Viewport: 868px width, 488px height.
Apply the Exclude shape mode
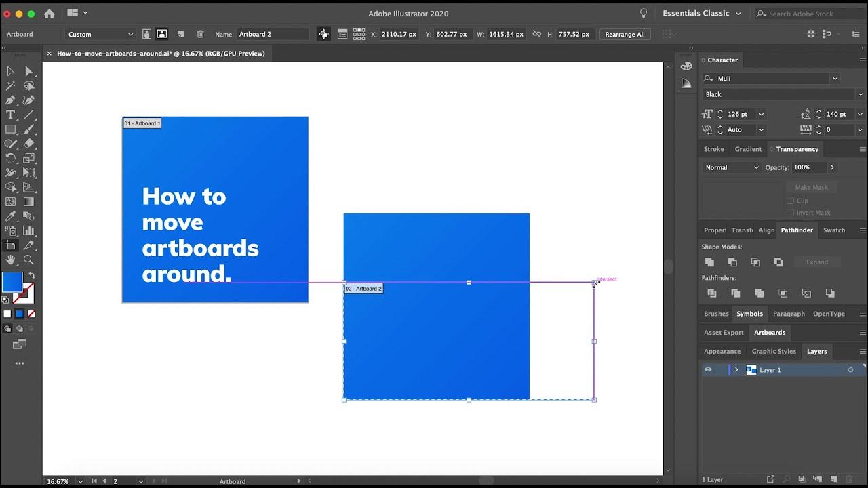778,262
